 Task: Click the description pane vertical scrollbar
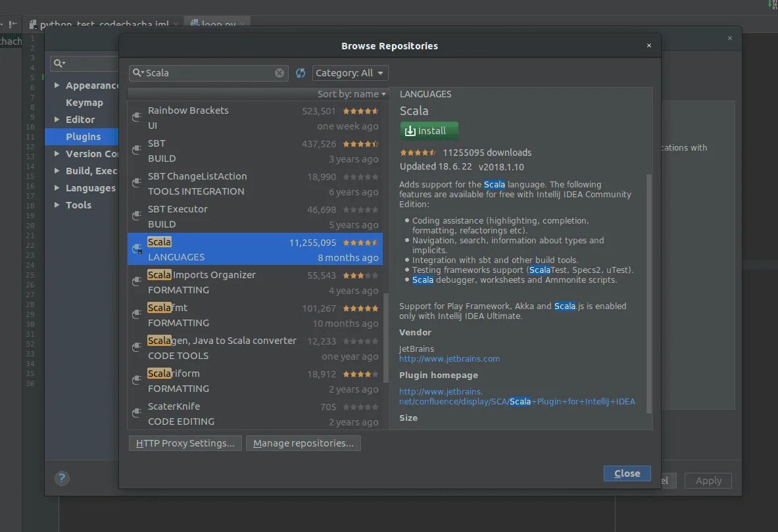click(649, 293)
